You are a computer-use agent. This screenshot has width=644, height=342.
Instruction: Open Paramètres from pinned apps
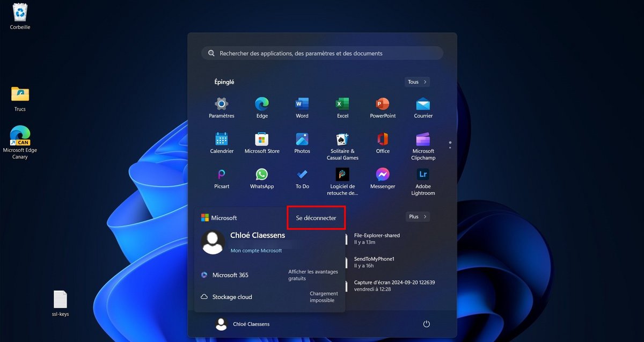click(x=222, y=108)
